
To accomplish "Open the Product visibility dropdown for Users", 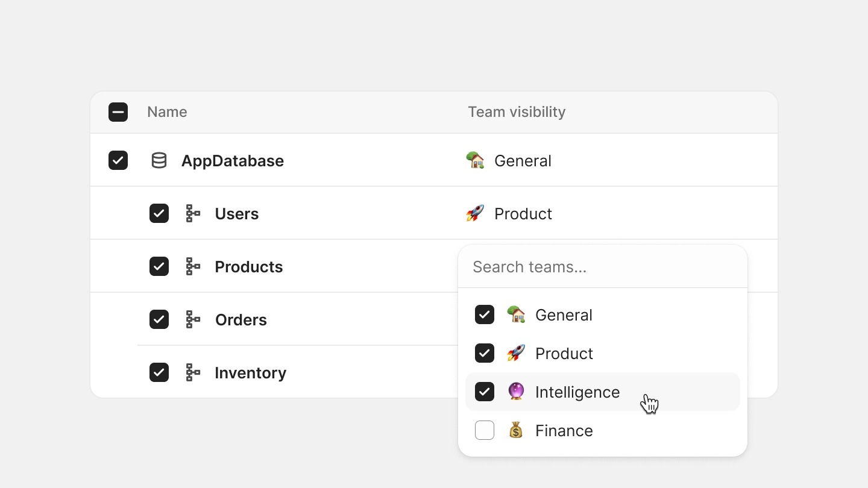I will click(522, 214).
